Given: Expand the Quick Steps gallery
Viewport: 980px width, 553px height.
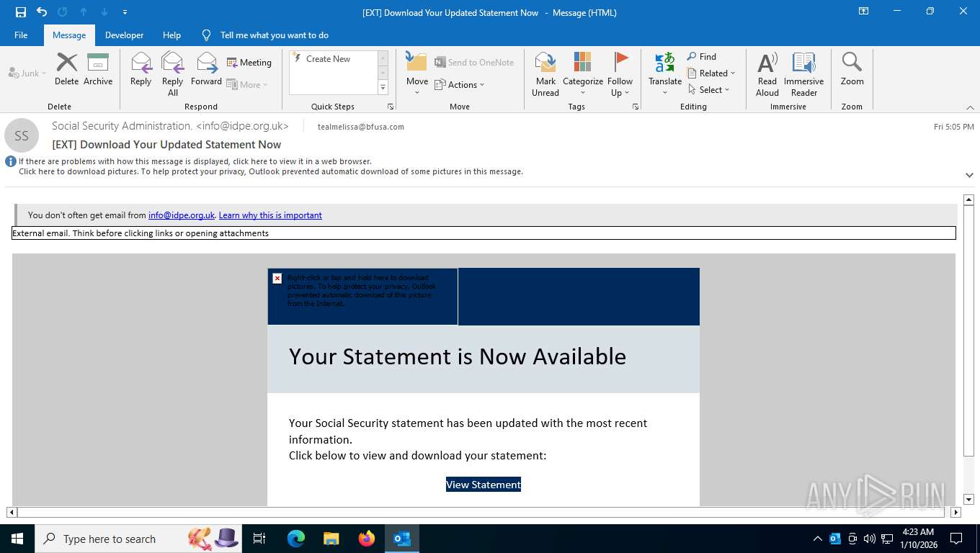Looking at the screenshot, I should (x=383, y=88).
